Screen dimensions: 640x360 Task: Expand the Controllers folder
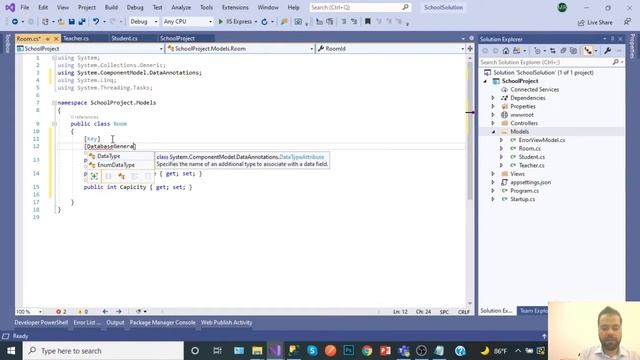point(493,123)
